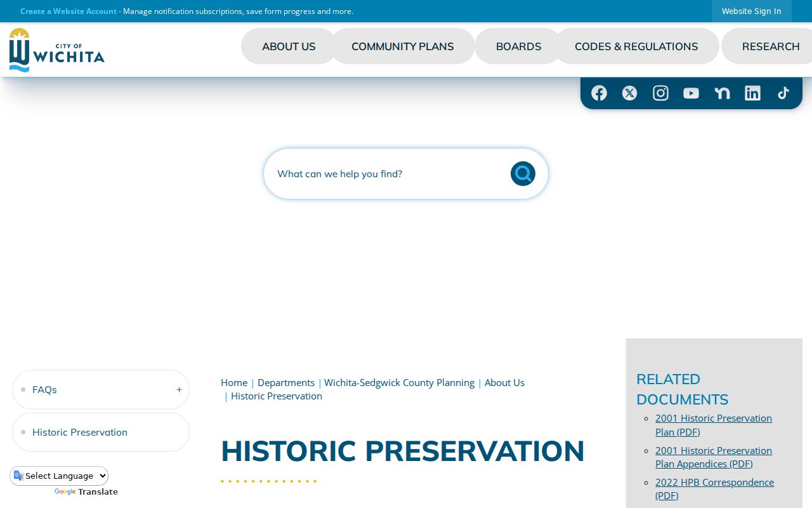The width and height of the screenshot is (812, 508).
Task: Open the YouTube social icon
Action: (691, 93)
